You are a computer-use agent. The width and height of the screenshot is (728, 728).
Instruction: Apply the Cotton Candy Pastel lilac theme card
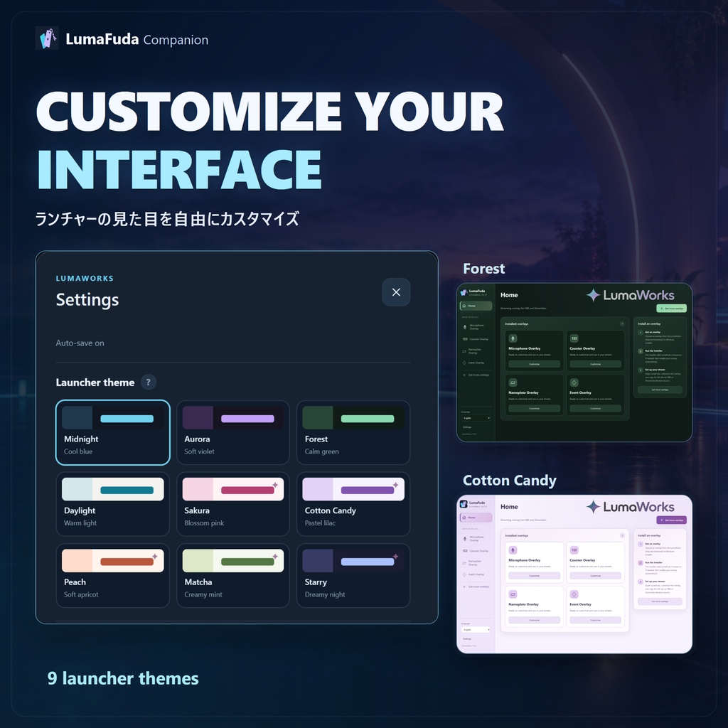point(353,504)
